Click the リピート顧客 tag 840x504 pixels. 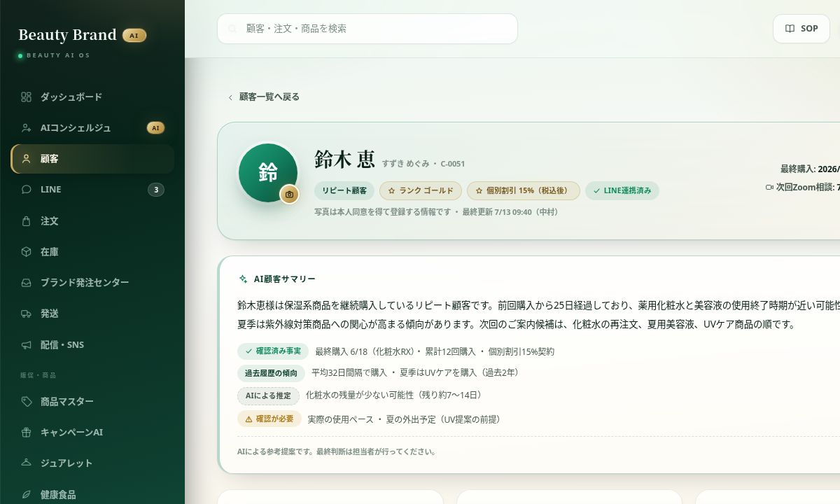tap(344, 190)
